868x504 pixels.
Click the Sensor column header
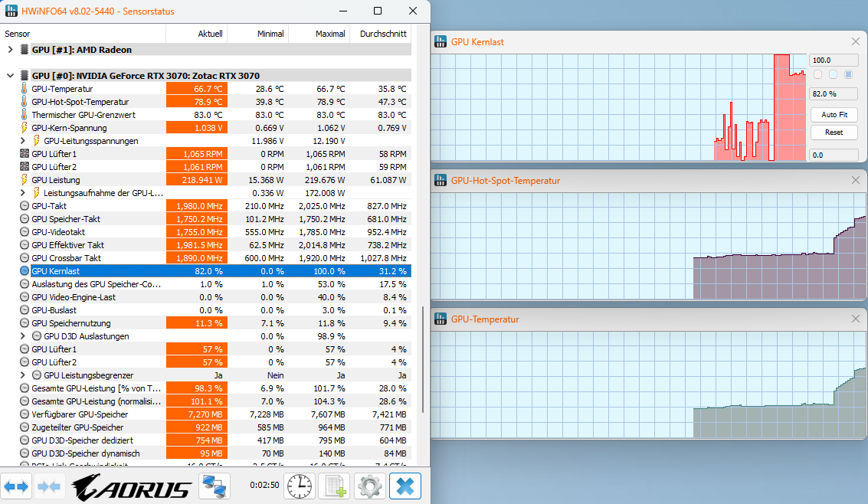click(83, 34)
